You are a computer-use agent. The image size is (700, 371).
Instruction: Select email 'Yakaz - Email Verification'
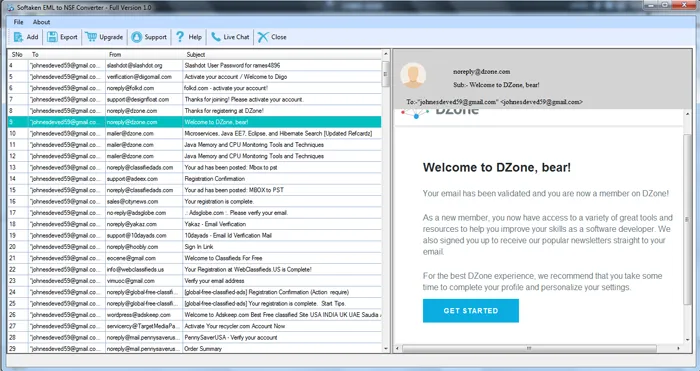click(195, 224)
